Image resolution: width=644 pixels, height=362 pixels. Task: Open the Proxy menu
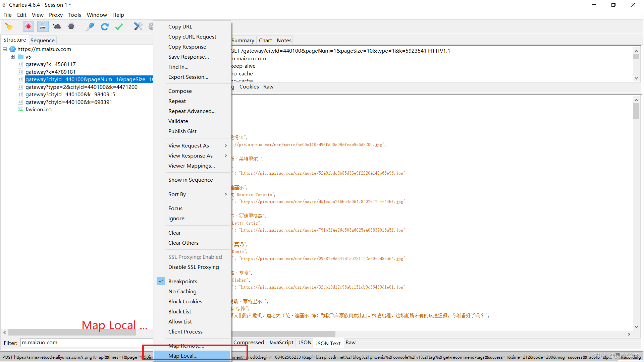pyautogui.click(x=56, y=15)
